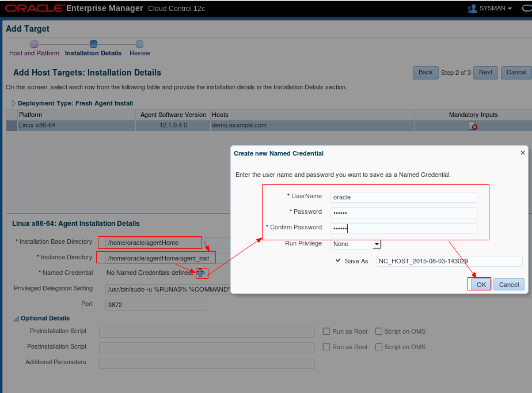Click the Agent Software Version column header
The image size is (532, 393).
[173, 115]
